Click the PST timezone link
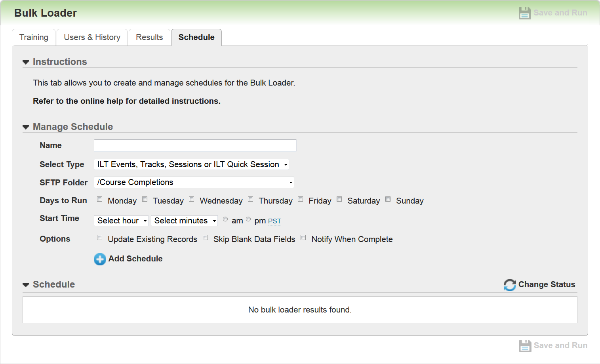The height and width of the screenshot is (364, 600). point(274,221)
